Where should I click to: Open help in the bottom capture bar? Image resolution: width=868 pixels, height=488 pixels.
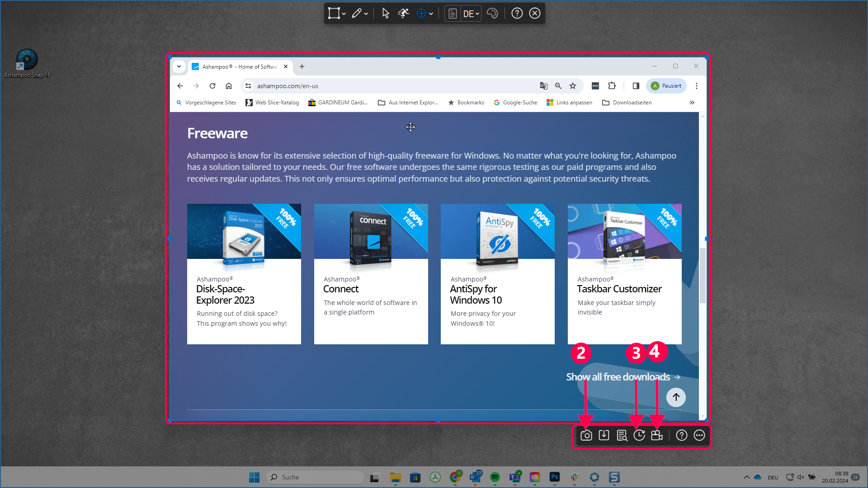682,435
